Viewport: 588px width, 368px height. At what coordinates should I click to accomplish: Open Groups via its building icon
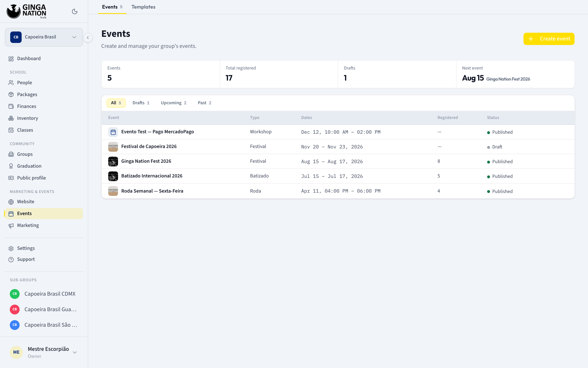tap(11, 154)
